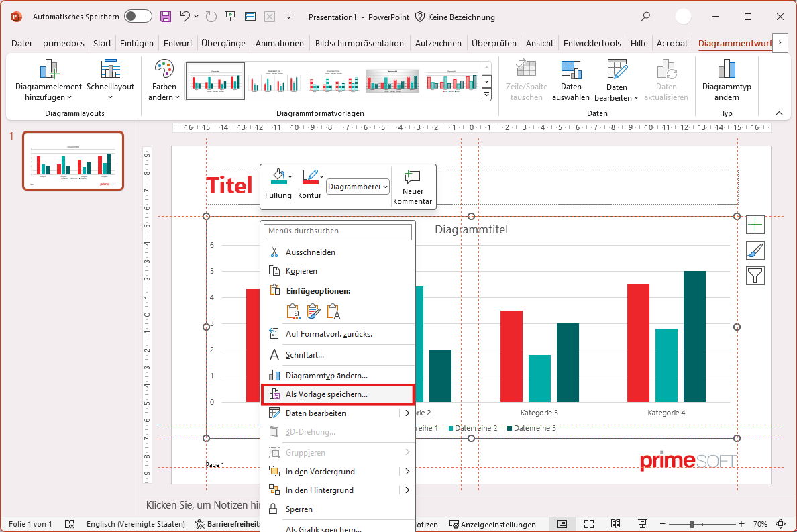Click the zoom slider handle
The height and width of the screenshot is (532, 797).
[692, 524]
